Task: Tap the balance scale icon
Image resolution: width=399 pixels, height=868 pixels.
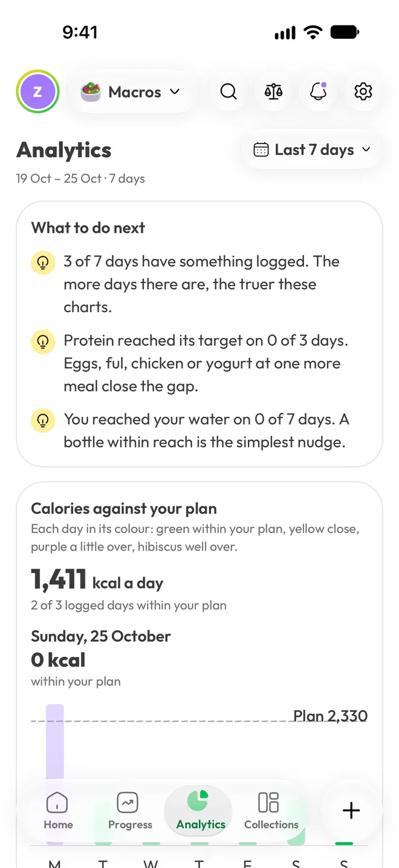Action: click(273, 92)
